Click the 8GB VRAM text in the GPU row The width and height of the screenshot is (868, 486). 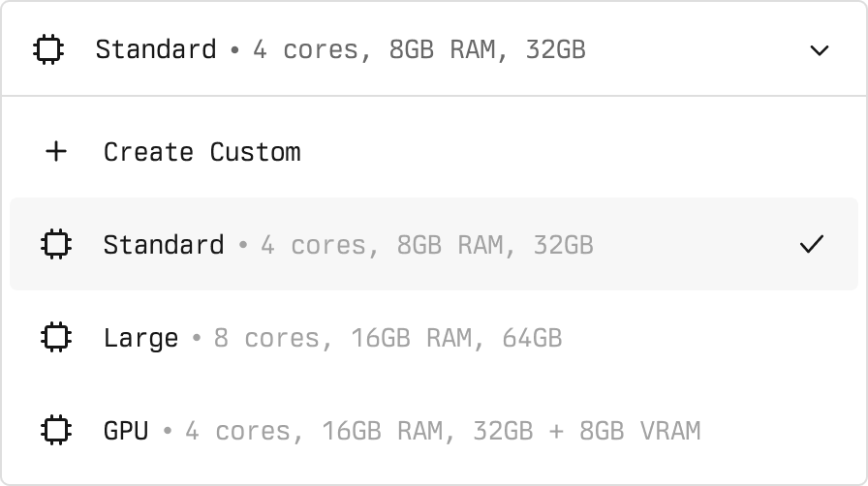pos(639,430)
